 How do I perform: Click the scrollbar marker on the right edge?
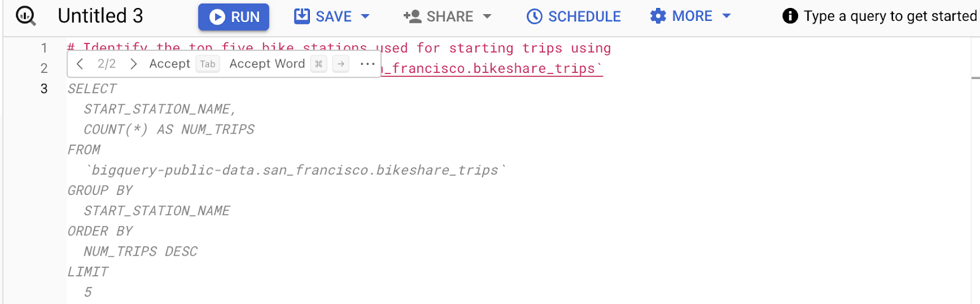tap(975, 78)
